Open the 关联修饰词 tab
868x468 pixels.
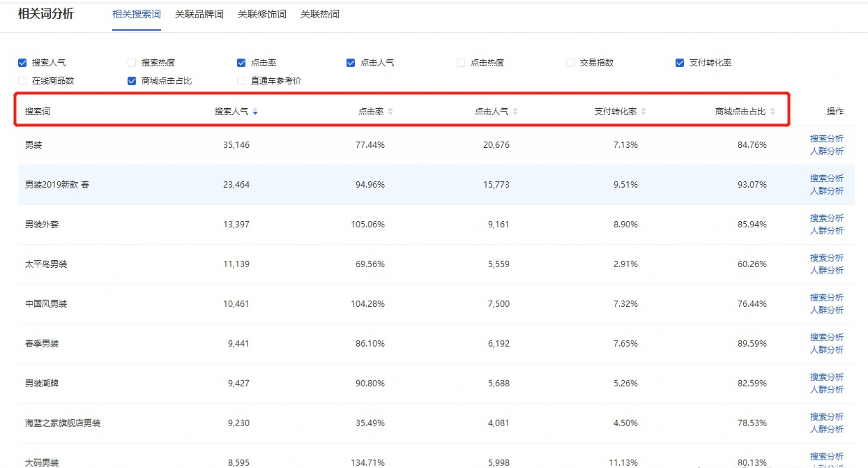pyautogui.click(x=262, y=14)
